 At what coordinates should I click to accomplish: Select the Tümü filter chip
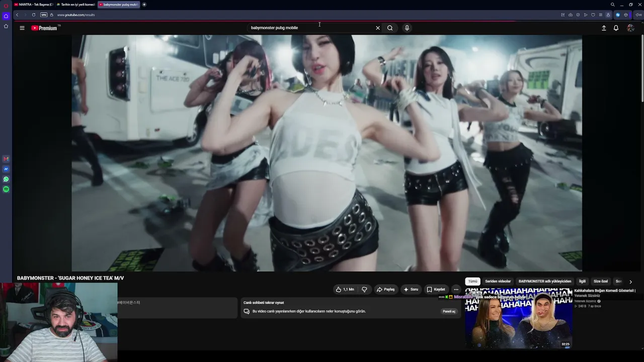473,282
